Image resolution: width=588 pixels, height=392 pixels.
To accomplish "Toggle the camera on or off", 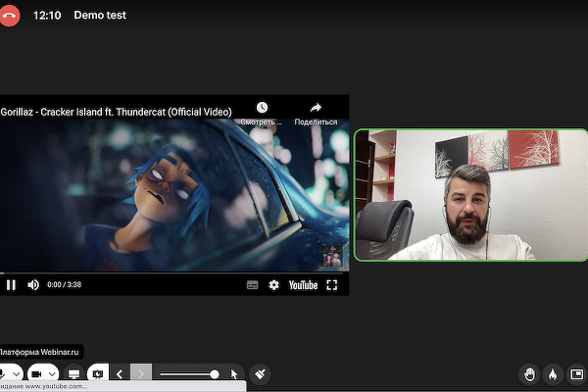I will pos(37,373).
